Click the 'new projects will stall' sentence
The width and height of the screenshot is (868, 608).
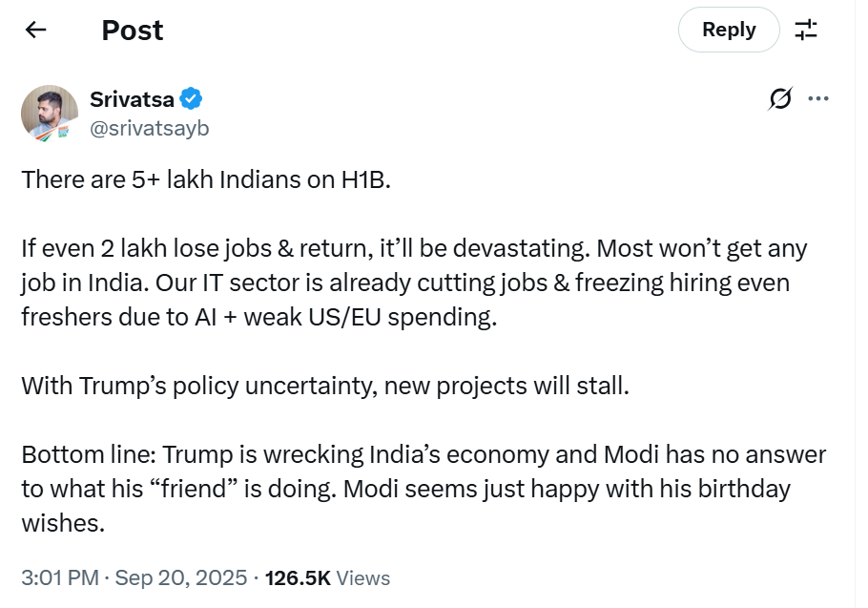click(x=506, y=386)
